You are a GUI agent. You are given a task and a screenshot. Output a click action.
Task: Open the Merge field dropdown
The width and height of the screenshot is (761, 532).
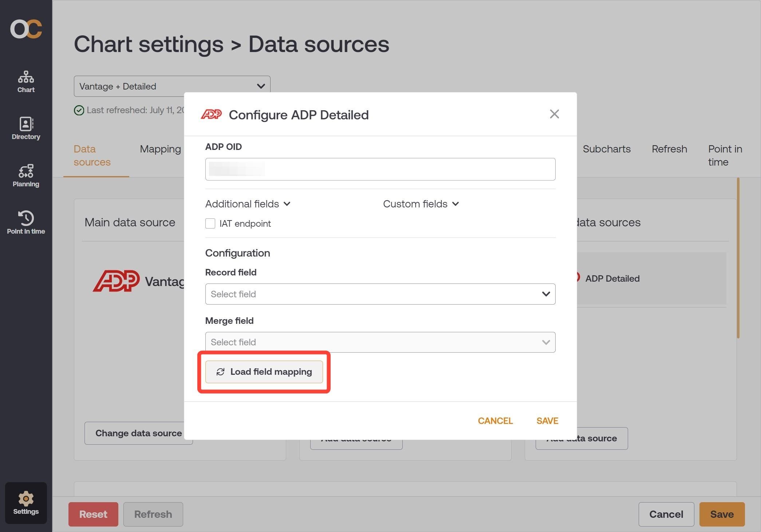(380, 342)
